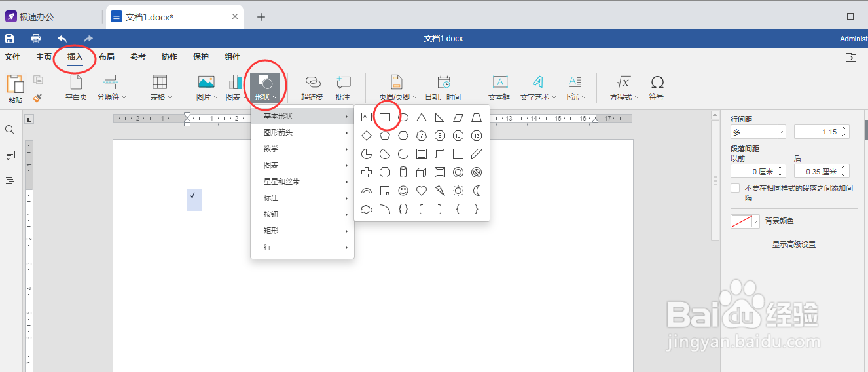Choose the crescent moon shape

click(x=477, y=191)
